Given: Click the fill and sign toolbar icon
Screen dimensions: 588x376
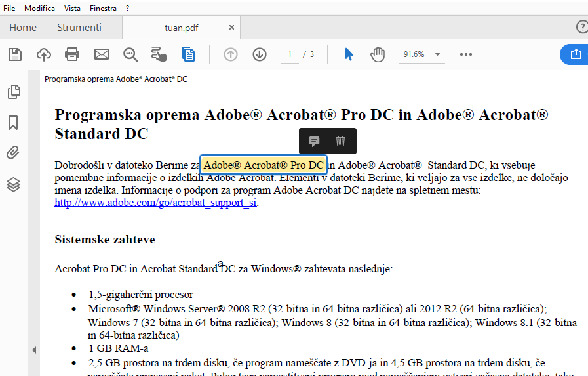Looking at the screenshot, I should click(x=159, y=54).
